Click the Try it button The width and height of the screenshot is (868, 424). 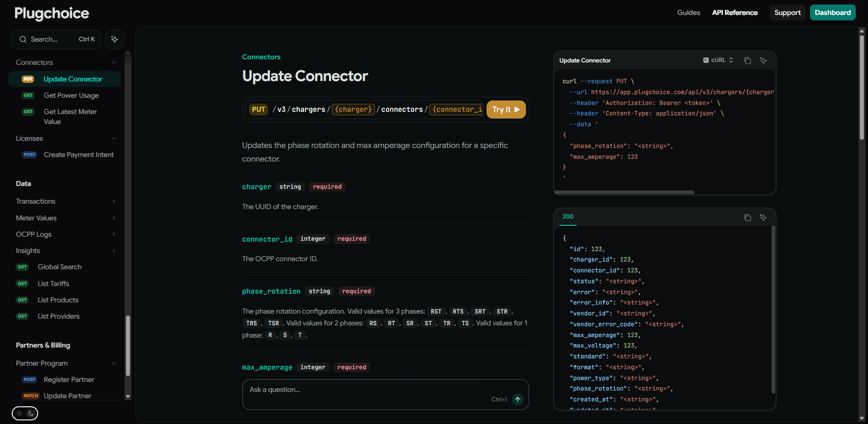pos(506,109)
